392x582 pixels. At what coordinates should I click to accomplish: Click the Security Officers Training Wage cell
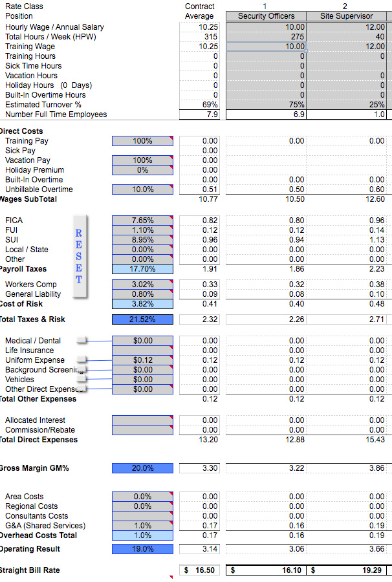pyautogui.click(x=266, y=47)
